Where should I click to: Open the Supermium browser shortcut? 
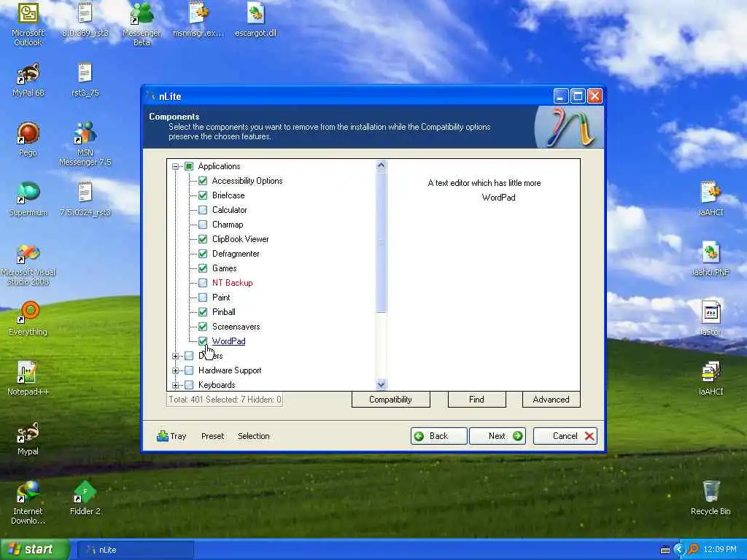(28, 200)
